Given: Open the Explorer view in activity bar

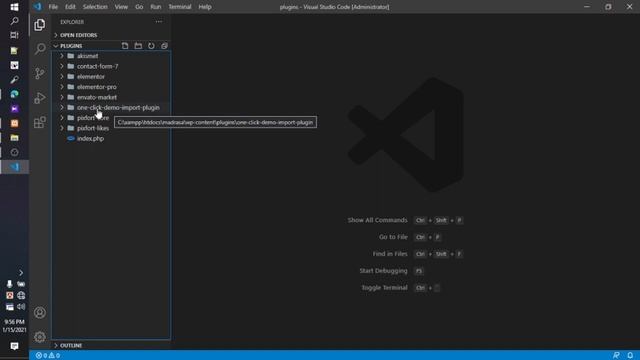Looking at the screenshot, I should 40,25.
